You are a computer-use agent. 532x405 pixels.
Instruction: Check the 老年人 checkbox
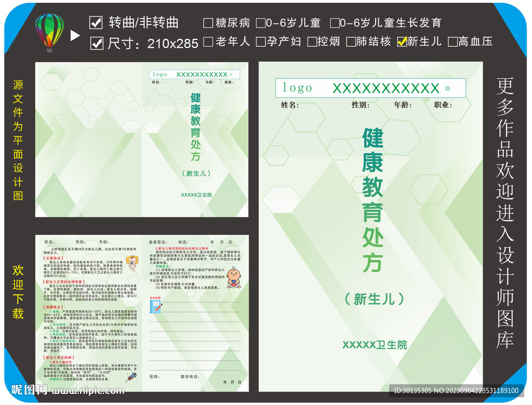pyautogui.click(x=208, y=42)
